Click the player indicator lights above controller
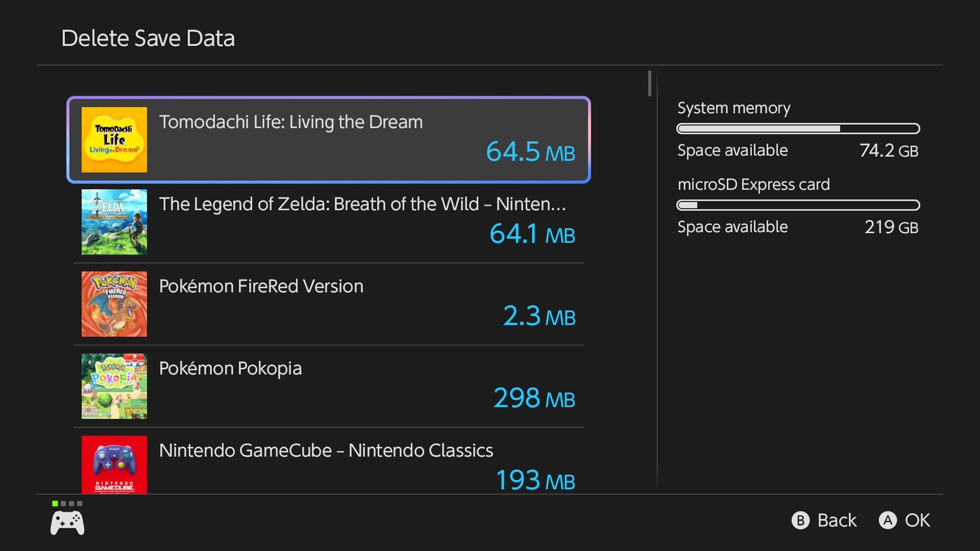This screenshot has height=551, width=980. tap(67, 504)
